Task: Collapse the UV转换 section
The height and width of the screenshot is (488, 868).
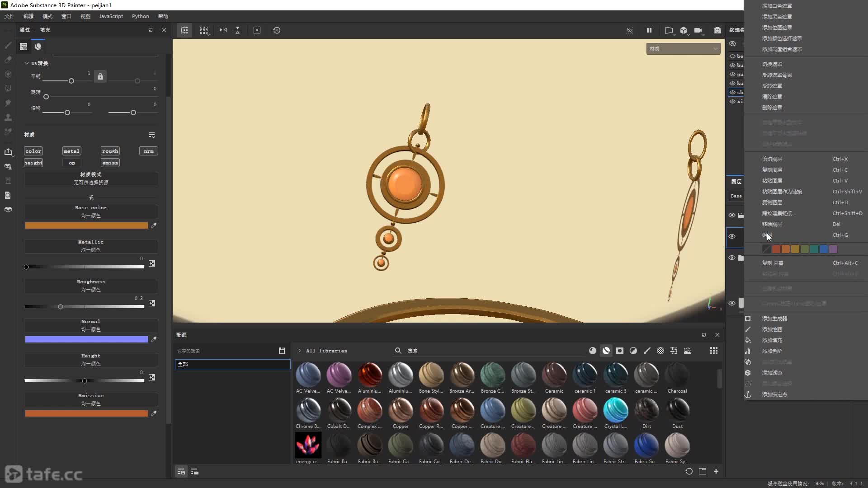Action: coord(27,63)
